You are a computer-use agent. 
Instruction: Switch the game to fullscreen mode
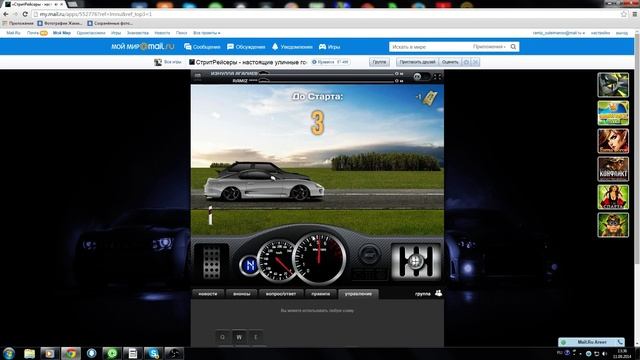pos(438,76)
